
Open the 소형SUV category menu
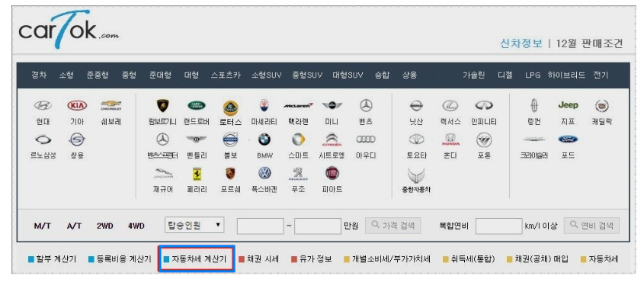[x=267, y=75]
